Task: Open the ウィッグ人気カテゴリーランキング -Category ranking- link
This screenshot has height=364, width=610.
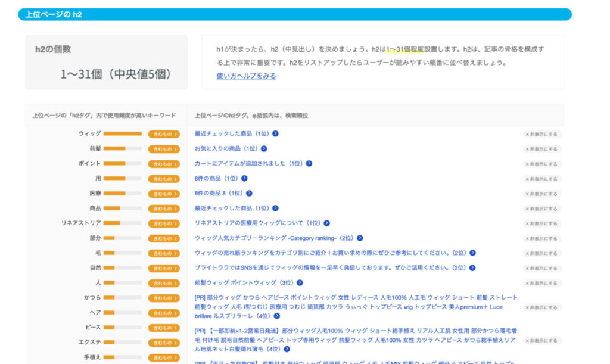Action: [x=274, y=238]
